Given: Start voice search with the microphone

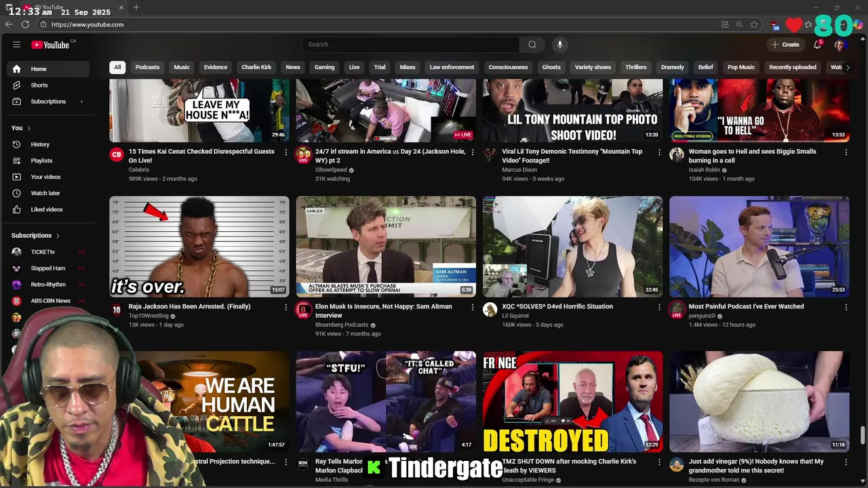Looking at the screenshot, I should (x=559, y=45).
